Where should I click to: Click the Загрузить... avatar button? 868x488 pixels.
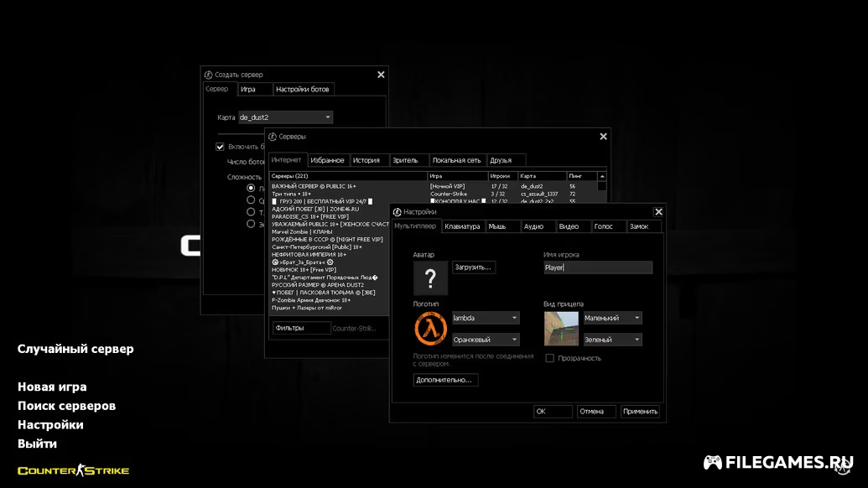click(473, 267)
